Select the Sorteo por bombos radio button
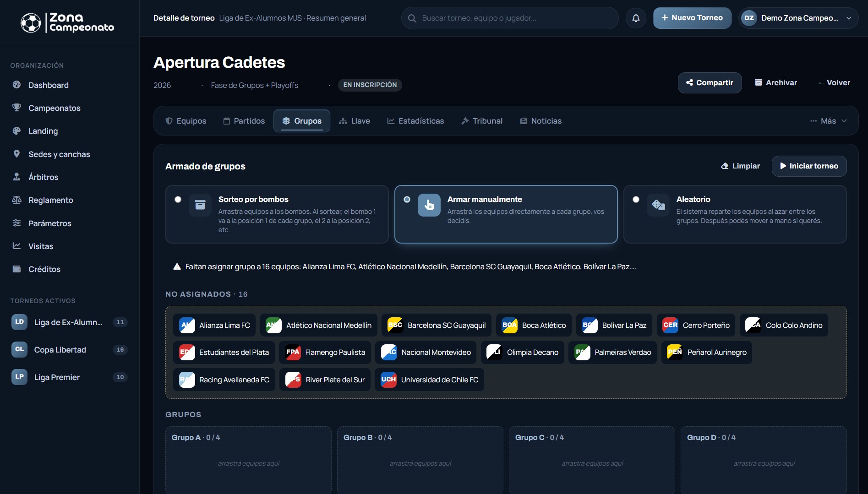 pyautogui.click(x=178, y=199)
